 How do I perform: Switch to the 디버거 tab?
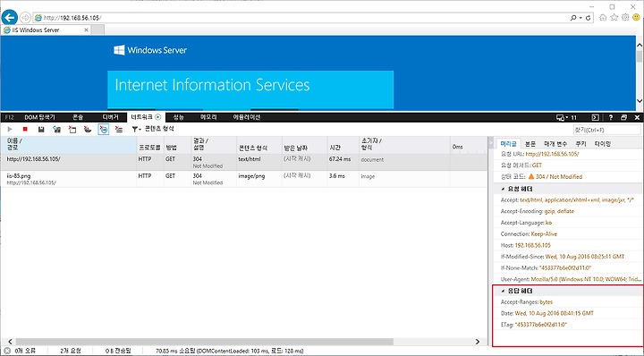[110, 117]
